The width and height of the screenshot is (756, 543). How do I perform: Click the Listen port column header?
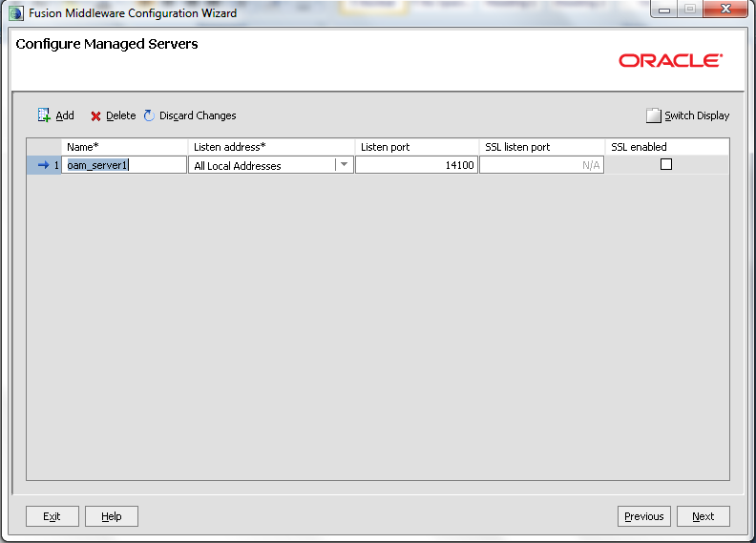tap(416, 147)
